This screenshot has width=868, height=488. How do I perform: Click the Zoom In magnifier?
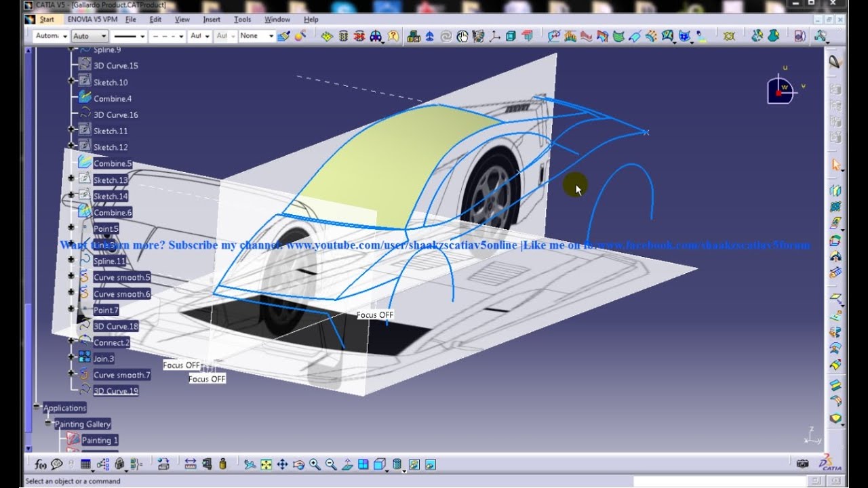coord(315,464)
